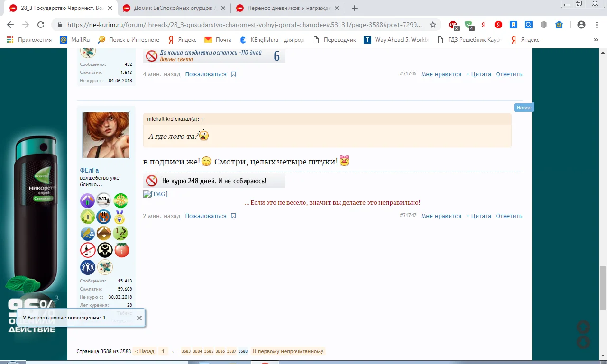Toggle bookmark on post #71747
Image resolution: width=607 pixels, height=364 pixels.
pos(233,216)
